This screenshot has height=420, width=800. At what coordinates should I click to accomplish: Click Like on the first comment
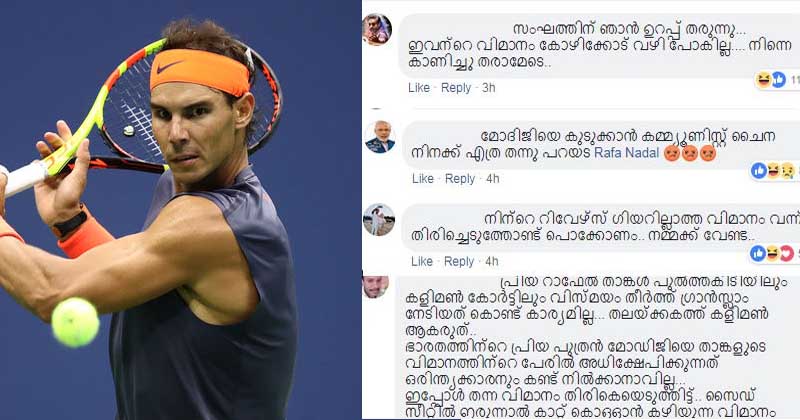pyautogui.click(x=419, y=88)
